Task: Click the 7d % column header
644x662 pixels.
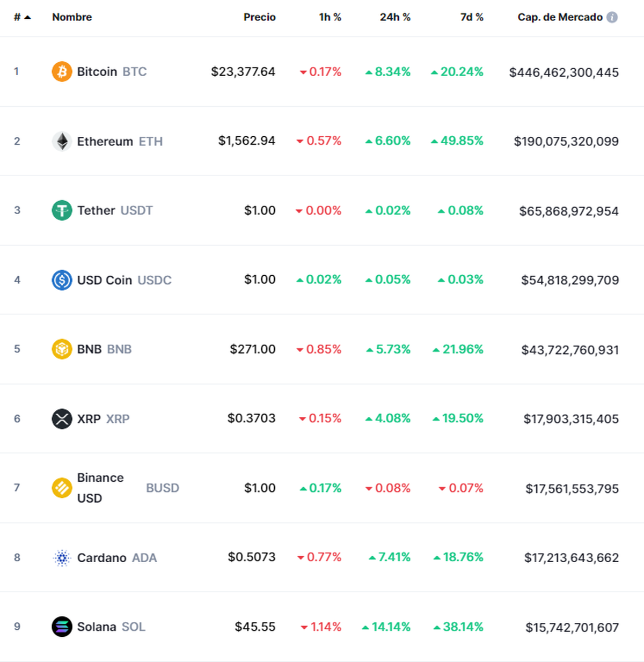Action: (x=471, y=17)
